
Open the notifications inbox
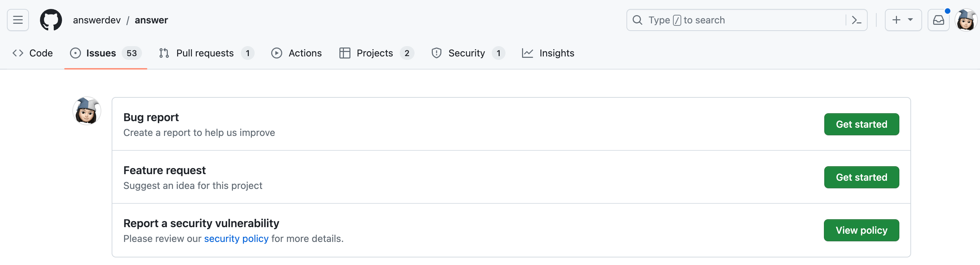938,20
